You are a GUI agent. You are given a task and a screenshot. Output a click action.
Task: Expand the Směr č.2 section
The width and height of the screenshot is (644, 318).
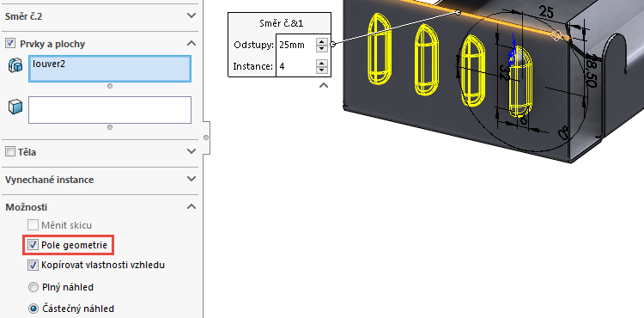[x=191, y=15]
